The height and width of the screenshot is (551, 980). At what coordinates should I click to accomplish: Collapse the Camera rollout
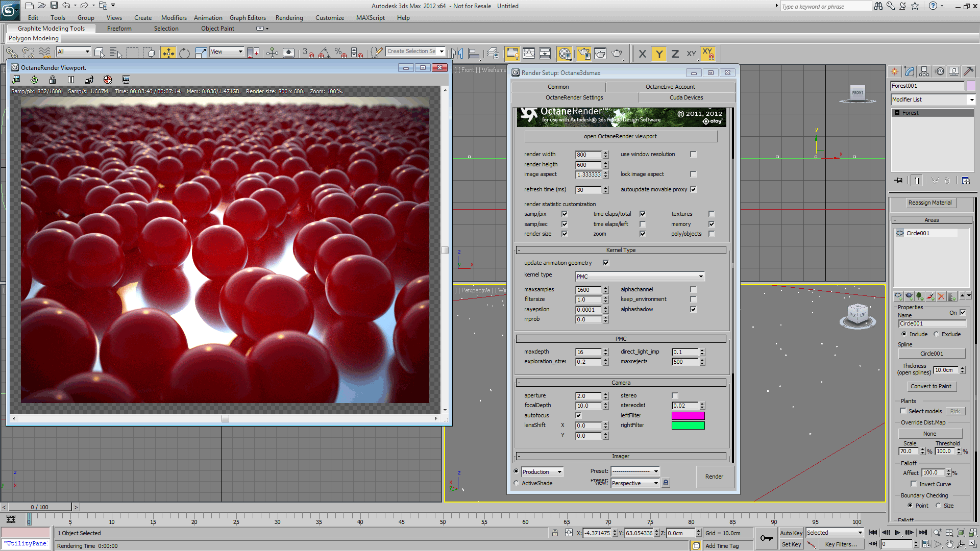pos(621,383)
